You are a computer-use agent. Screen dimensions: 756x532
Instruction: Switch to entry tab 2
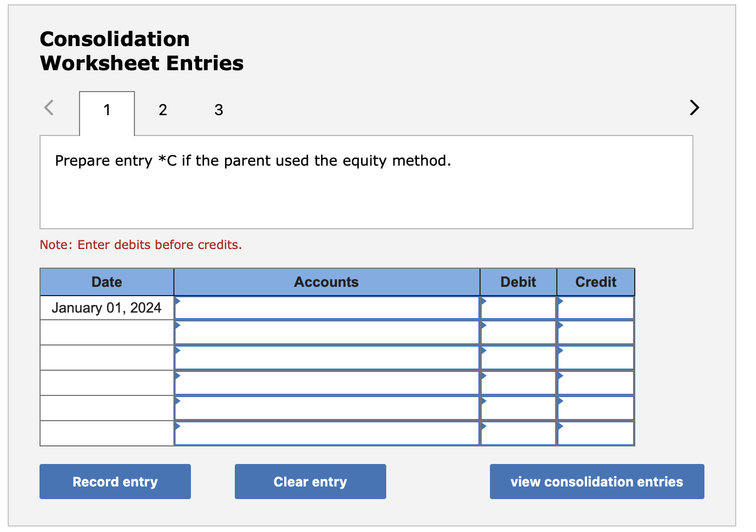point(162,110)
